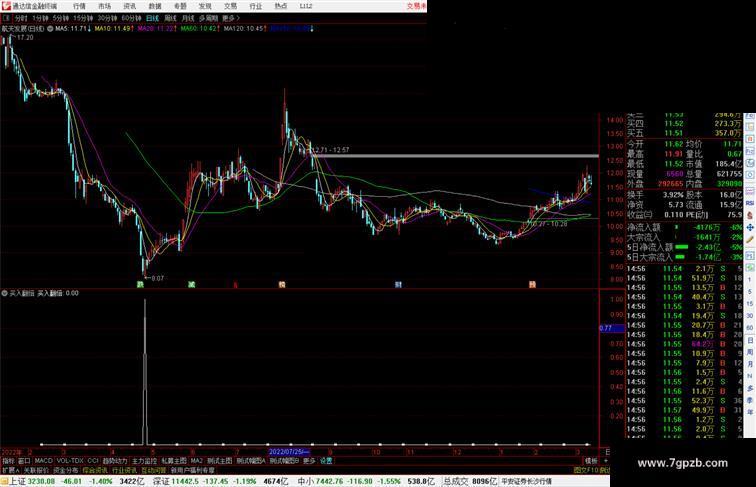Click the 跌 event marker on chart
The width and height of the screenshot is (756, 487).
140,284
